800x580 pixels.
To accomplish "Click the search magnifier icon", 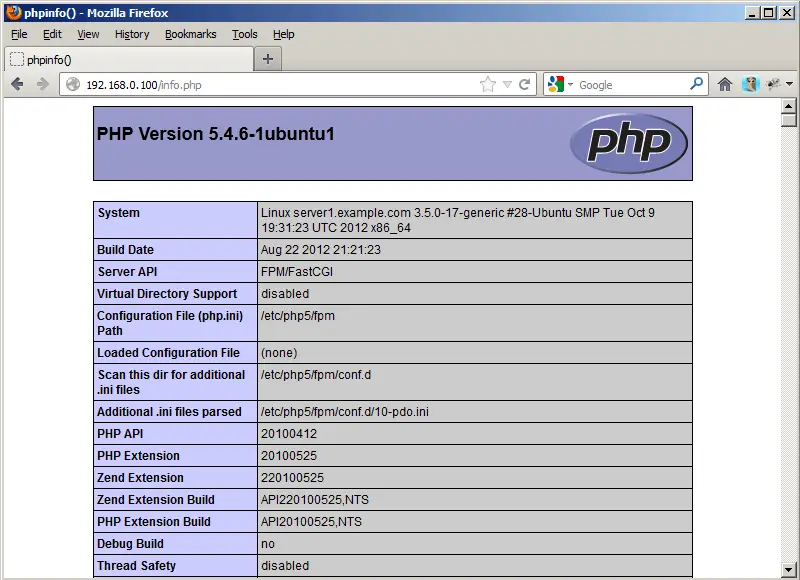I will (x=696, y=84).
